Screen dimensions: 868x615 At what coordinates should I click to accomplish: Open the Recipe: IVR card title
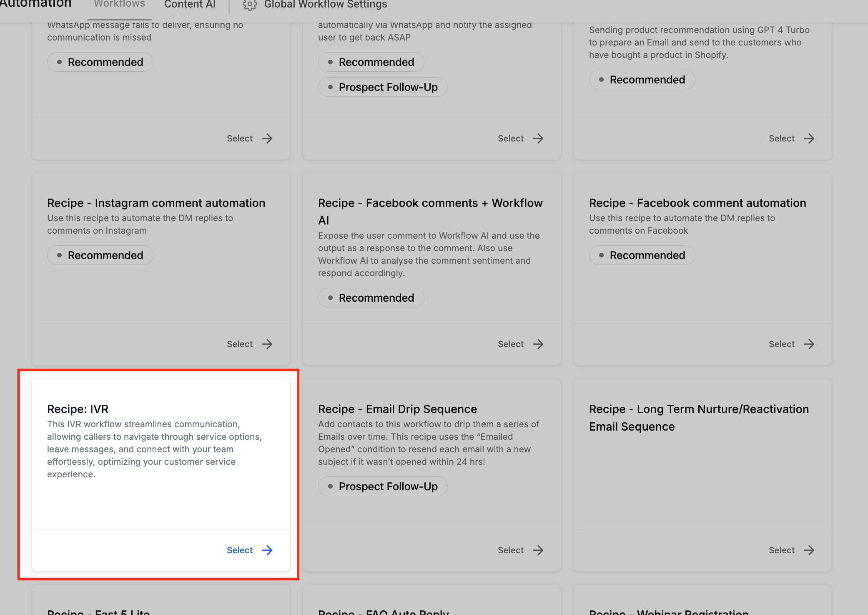pos(78,409)
